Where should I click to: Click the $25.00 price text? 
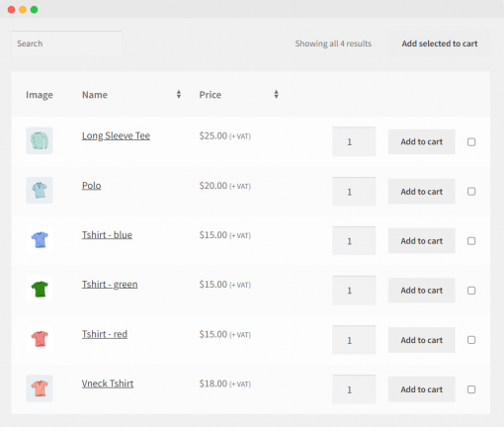pos(213,135)
